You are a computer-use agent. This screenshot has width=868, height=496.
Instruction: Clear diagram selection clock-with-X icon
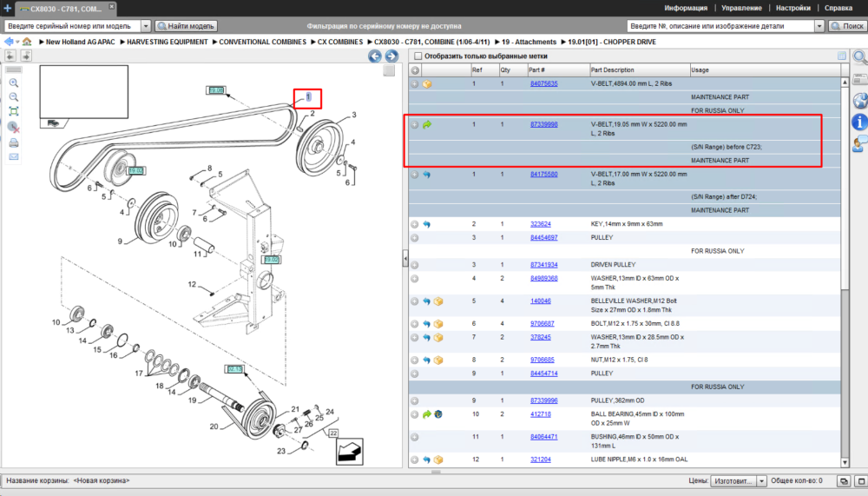[x=14, y=128]
